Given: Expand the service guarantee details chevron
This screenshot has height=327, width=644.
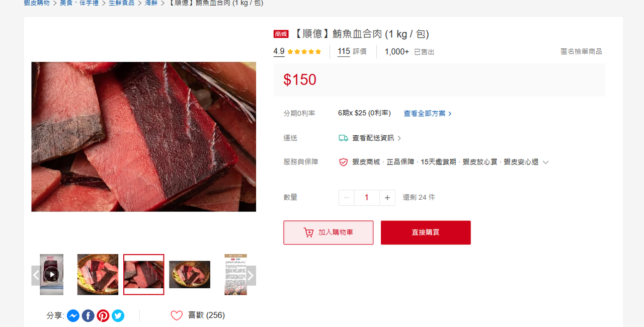Looking at the screenshot, I should (x=545, y=162).
